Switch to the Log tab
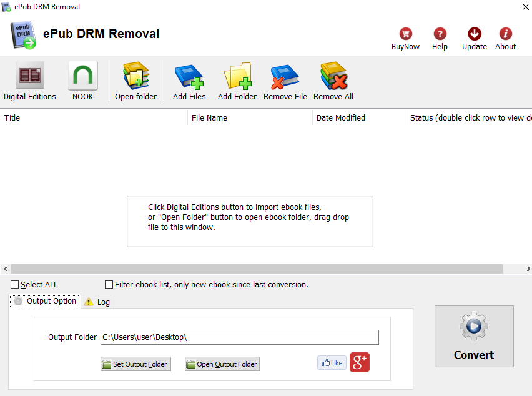This screenshot has height=396, width=532. click(97, 302)
